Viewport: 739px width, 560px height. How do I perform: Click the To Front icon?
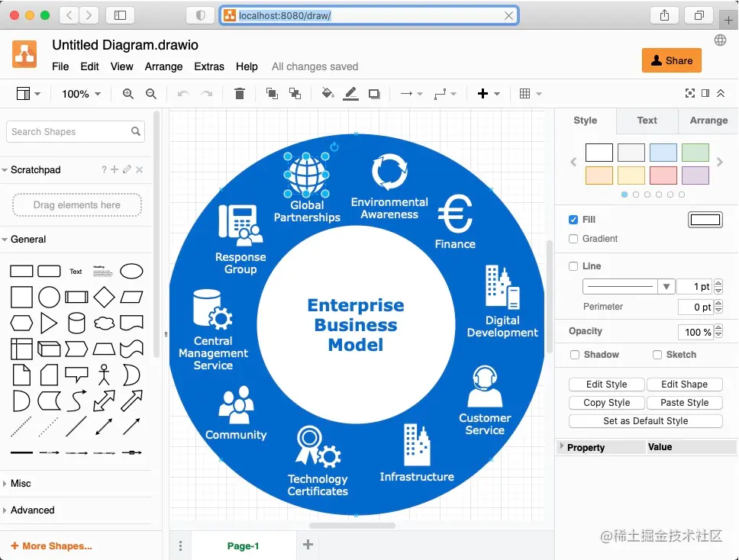click(x=272, y=94)
